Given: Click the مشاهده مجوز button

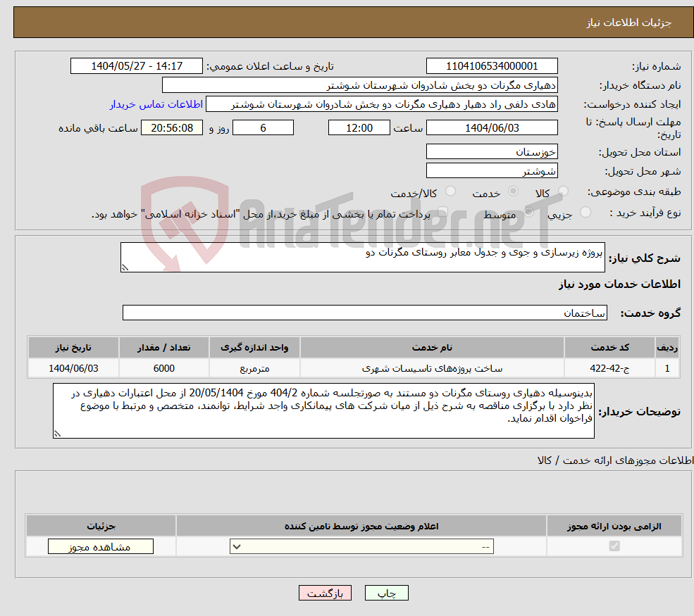Looking at the screenshot, I should [x=101, y=546].
